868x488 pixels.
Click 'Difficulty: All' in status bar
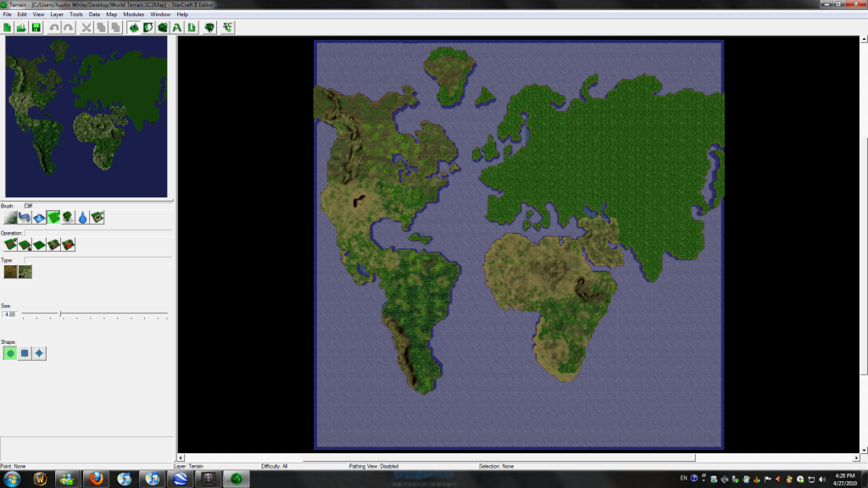pos(275,467)
